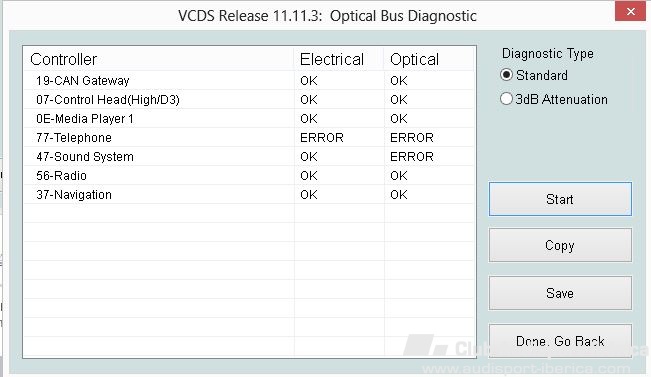This screenshot has width=651, height=377.
Task: Click the Start button
Action: (x=560, y=199)
